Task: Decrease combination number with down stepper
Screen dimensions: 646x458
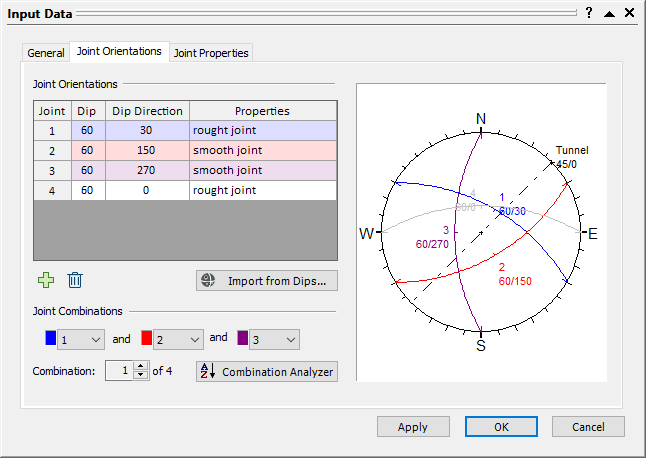Action: click(141, 375)
